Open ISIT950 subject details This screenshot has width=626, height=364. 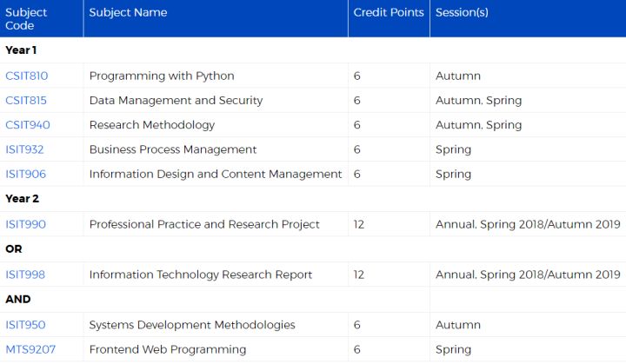point(25,325)
